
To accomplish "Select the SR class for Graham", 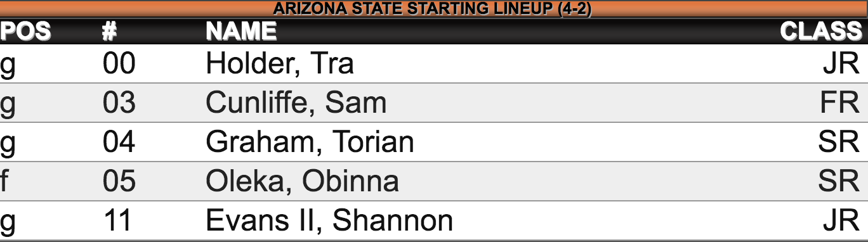I will coord(839,143).
